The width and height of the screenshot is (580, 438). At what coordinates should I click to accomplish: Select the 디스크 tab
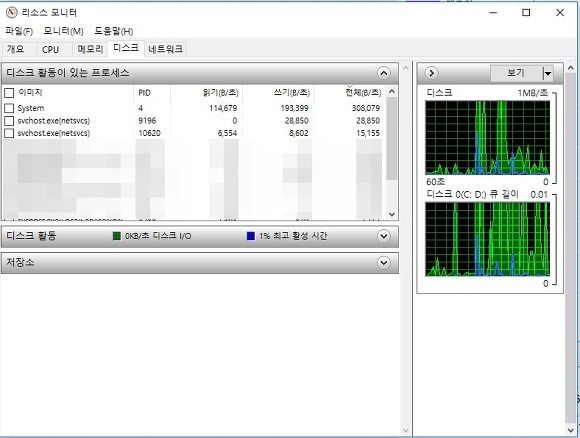tap(126, 48)
